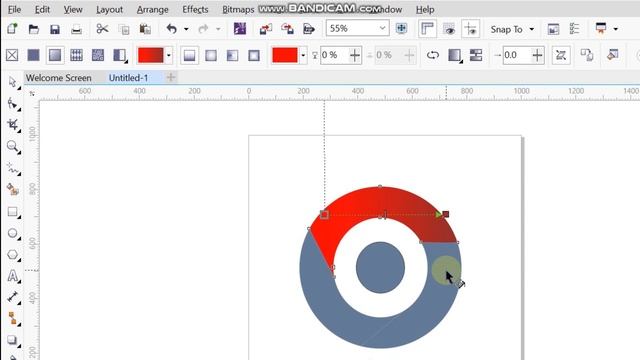Choose the Rectangular fountain fill type
This screenshot has height=360, width=640.
coord(254,55)
